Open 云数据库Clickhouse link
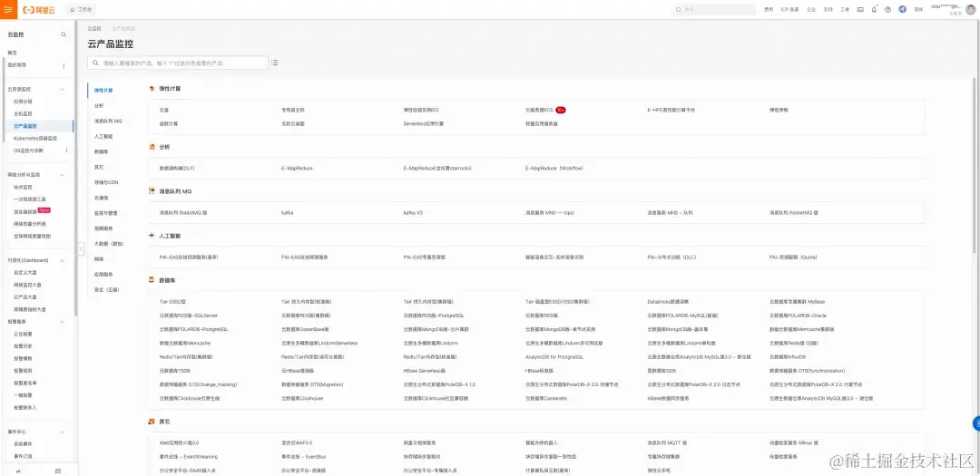Screen dimensions: 980x476 click(302, 398)
